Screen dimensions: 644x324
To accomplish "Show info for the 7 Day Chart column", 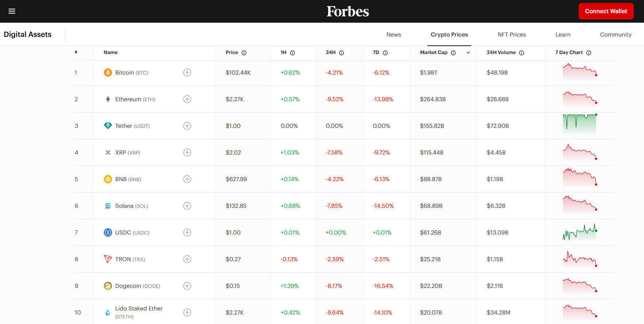I will tap(589, 53).
